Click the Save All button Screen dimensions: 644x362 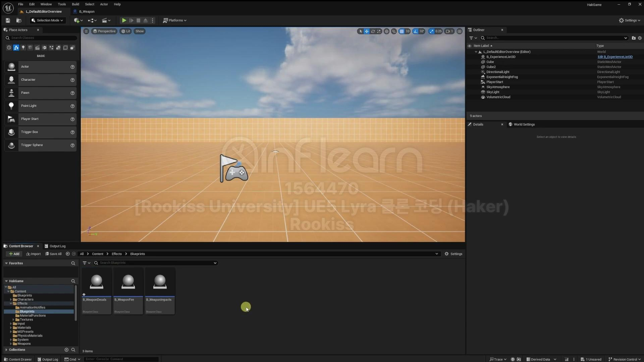coord(53,254)
